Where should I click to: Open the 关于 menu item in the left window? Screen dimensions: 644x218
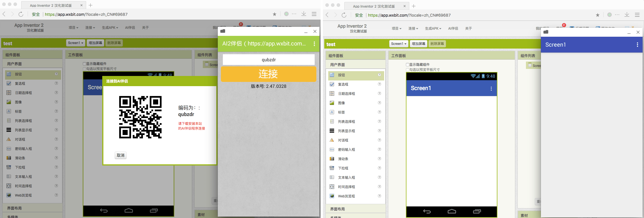[x=145, y=28]
